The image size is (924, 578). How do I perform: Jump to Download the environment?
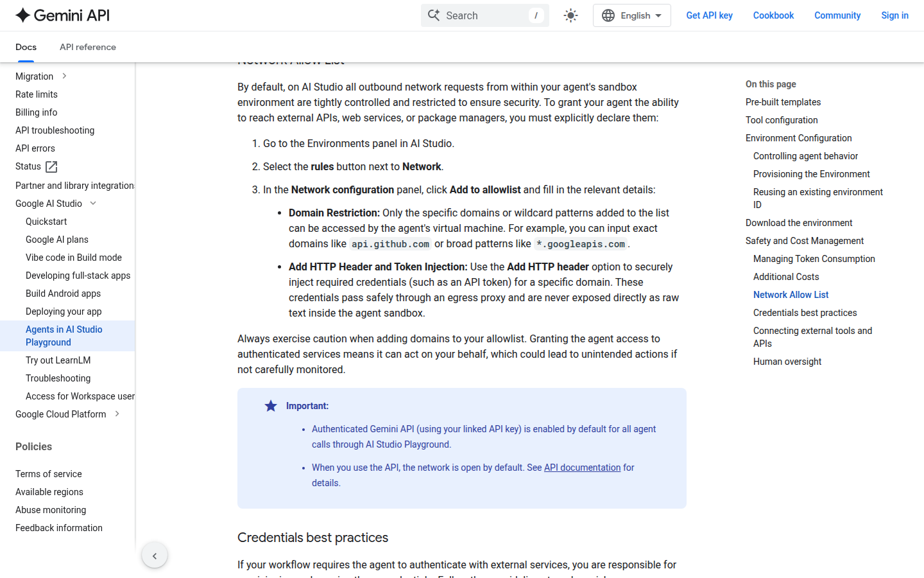(799, 223)
